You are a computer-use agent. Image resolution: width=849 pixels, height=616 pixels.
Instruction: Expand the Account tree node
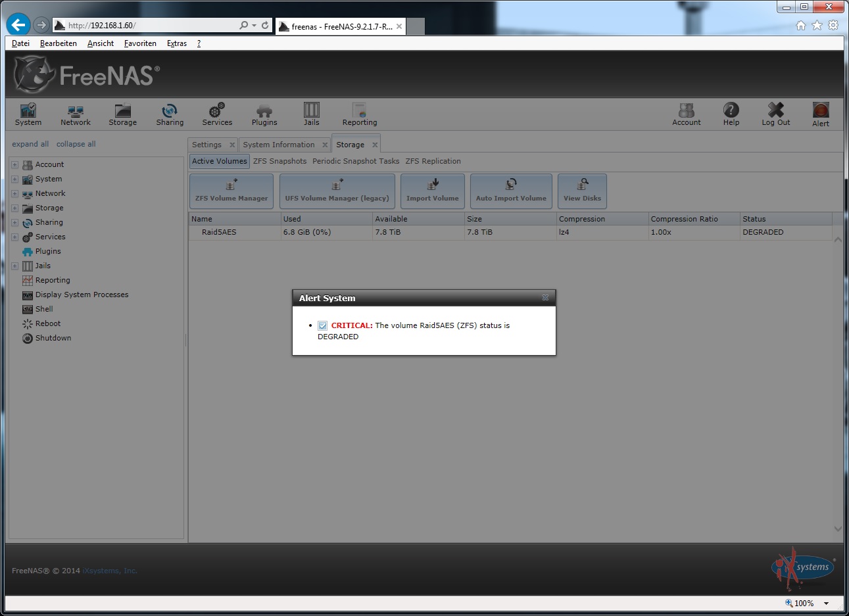[14, 164]
